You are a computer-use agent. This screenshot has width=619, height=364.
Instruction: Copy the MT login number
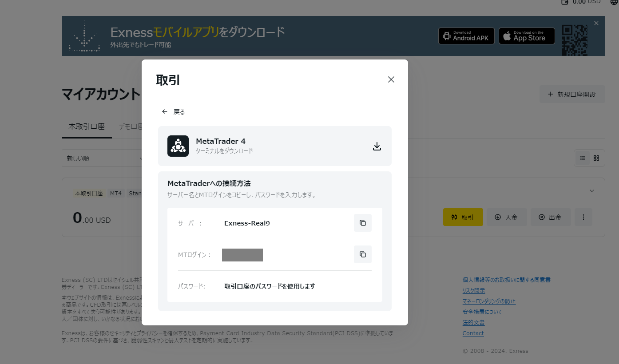click(x=363, y=254)
